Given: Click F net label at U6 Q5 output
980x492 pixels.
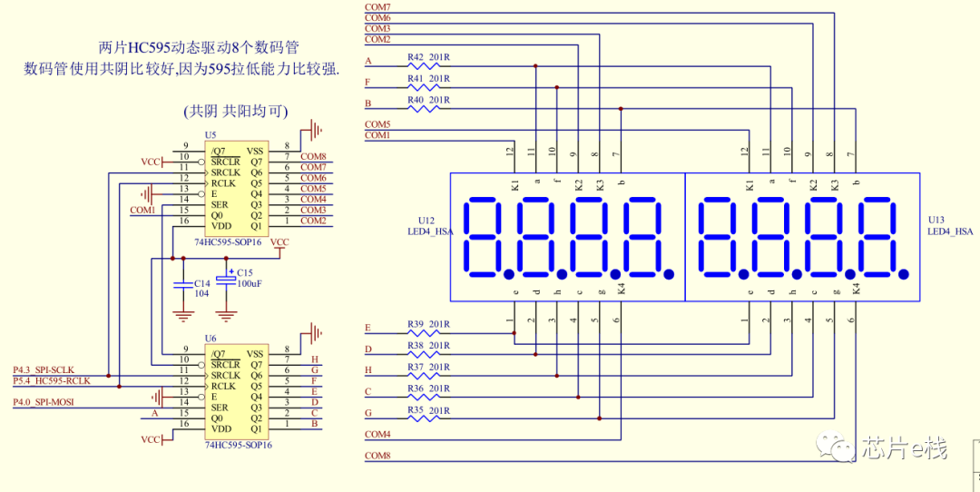Looking at the screenshot, I should pos(315,380).
